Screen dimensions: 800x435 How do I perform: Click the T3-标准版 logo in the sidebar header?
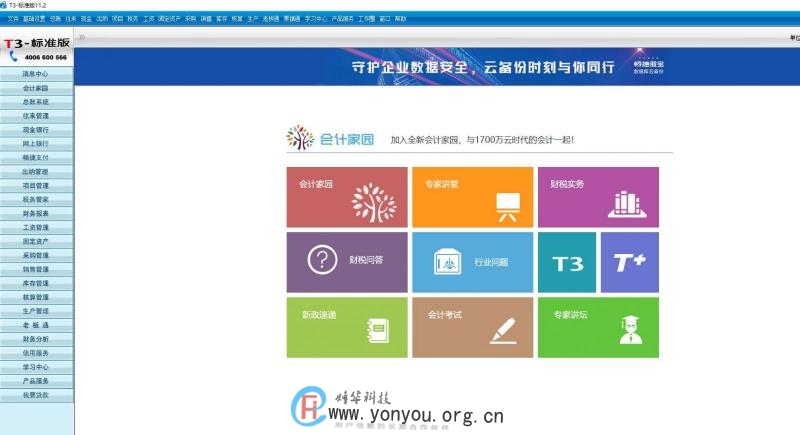(37, 43)
